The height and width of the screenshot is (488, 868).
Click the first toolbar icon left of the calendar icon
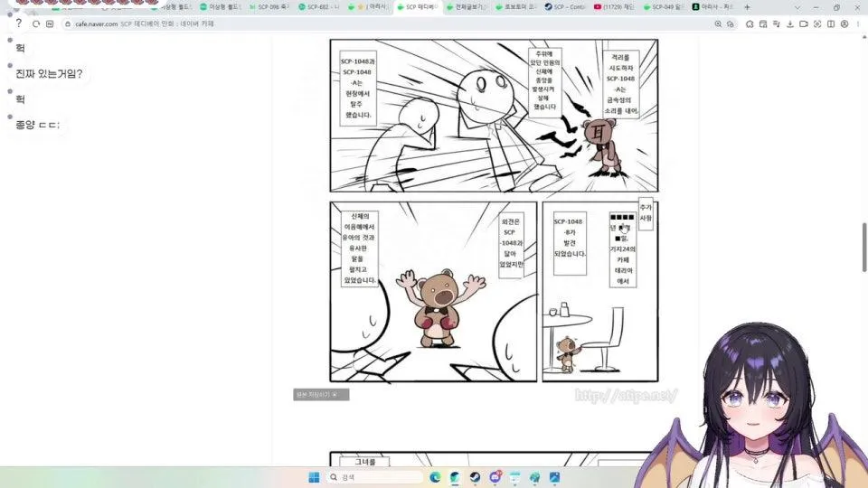point(750,23)
